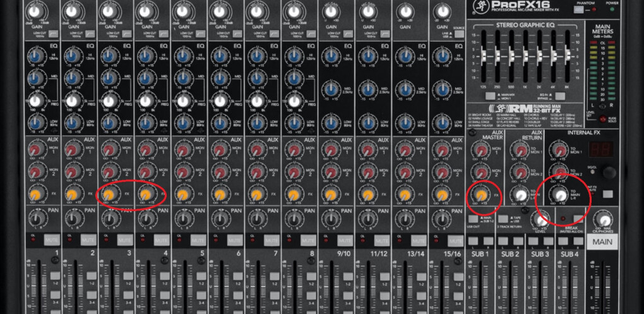Toggle the LOW CUT switch on channel 1

coord(54,33)
